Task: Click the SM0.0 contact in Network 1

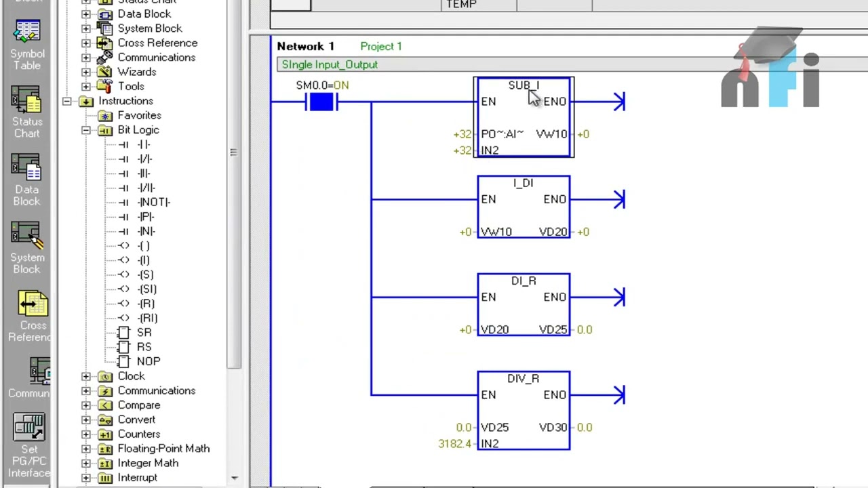Action: pyautogui.click(x=321, y=102)
